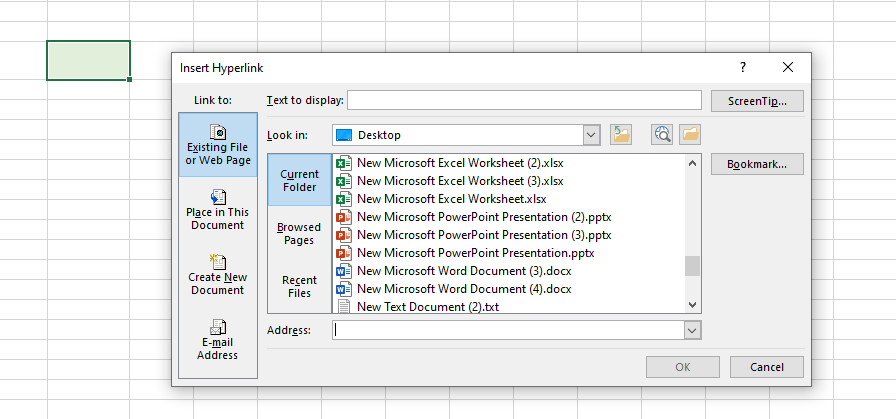The width and height of the screenshot is (896, 419).
Task: Select New Microsoft Word Document (3).docx file name
Action: coord(464,271)
